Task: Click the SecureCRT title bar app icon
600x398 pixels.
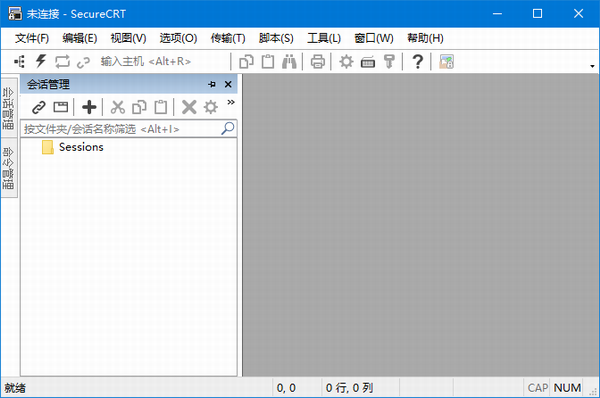Action: point(15,14)
